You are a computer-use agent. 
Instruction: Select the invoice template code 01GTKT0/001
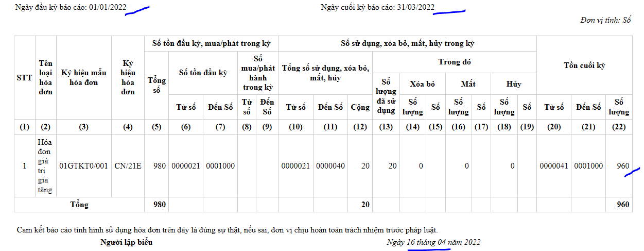point(83,166)
